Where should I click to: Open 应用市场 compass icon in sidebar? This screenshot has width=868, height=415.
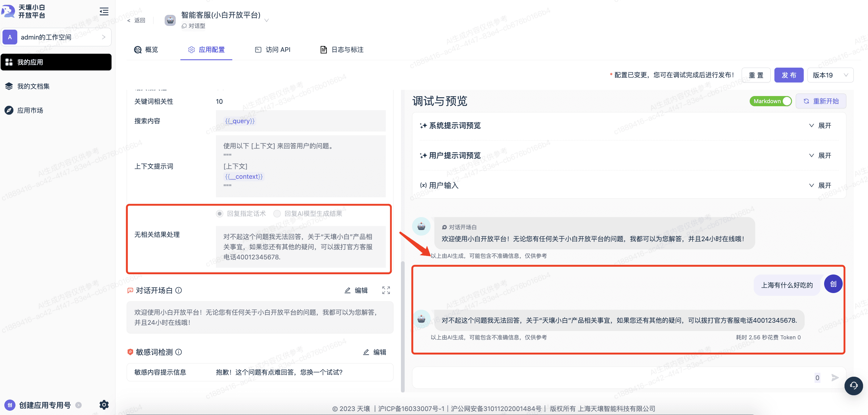pos(9,110)
